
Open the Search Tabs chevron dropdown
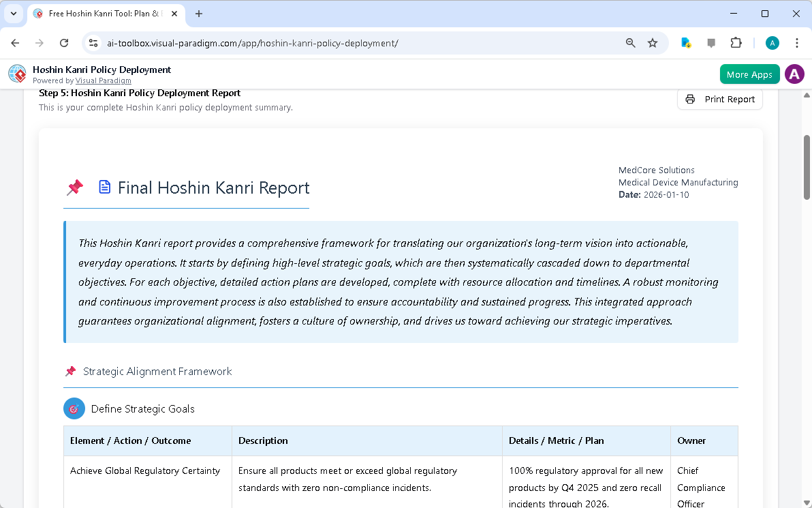tap(13, 14)
